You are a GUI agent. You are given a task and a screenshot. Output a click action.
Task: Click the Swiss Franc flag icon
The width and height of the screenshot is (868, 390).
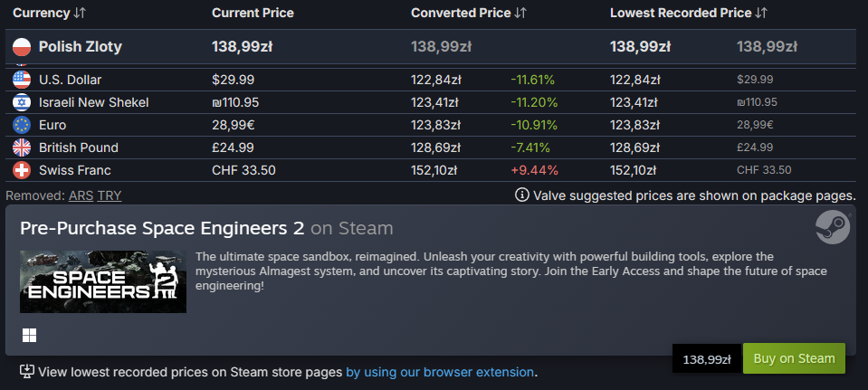point(22,170)
